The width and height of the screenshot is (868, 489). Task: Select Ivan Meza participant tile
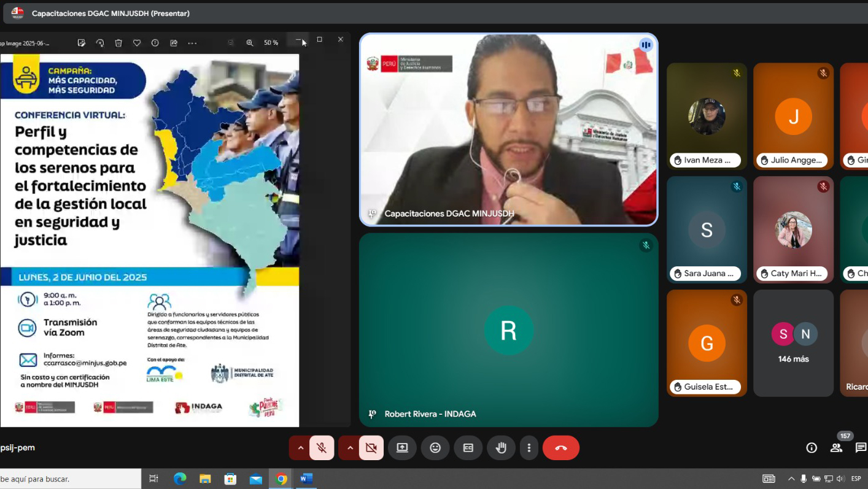tap(707, 116)
